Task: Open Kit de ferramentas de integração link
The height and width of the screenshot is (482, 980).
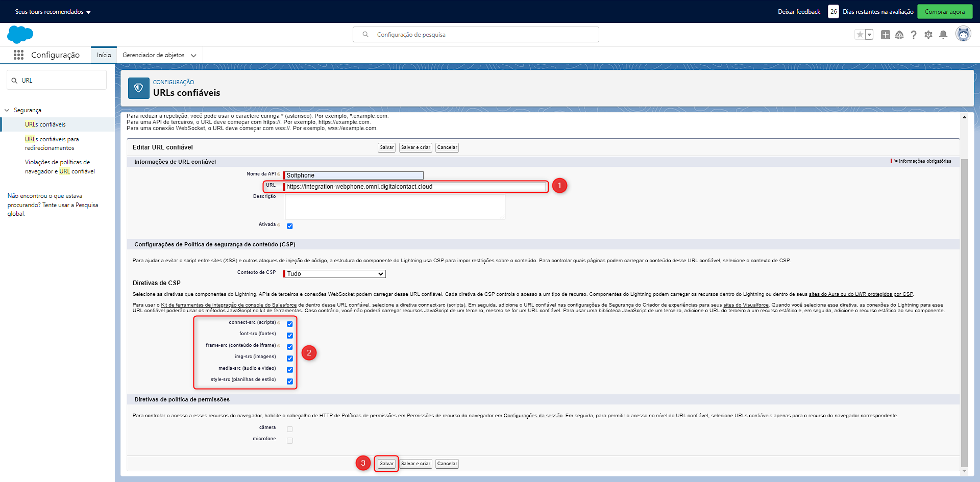Action: [x=229, y=305]
